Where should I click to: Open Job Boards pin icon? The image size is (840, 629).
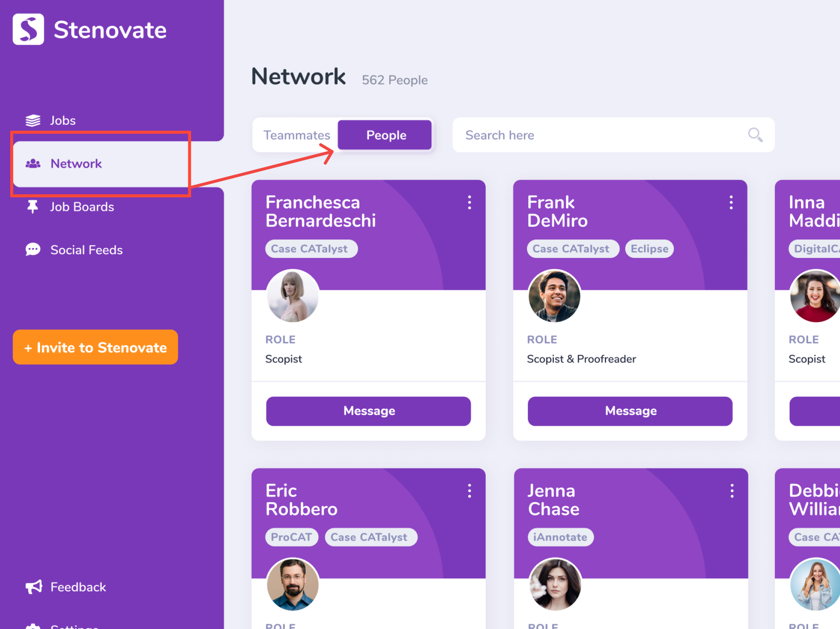tap(32, 207)
